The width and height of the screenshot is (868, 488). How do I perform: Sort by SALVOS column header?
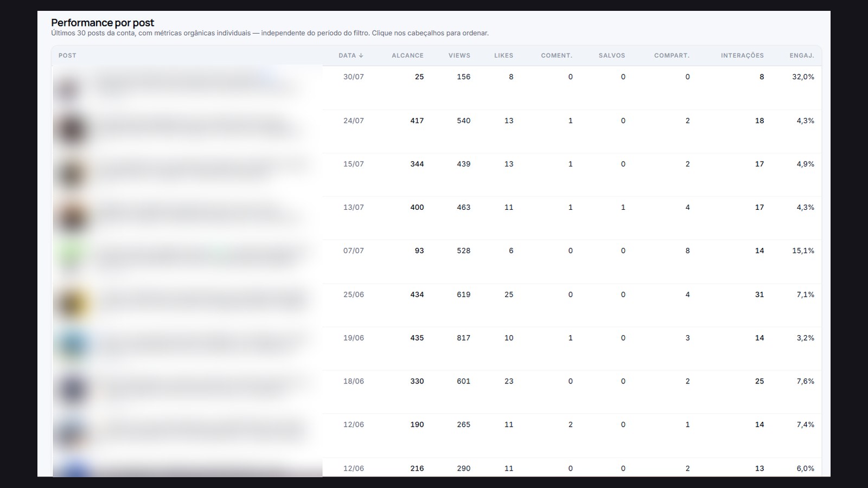pos(612,55)
